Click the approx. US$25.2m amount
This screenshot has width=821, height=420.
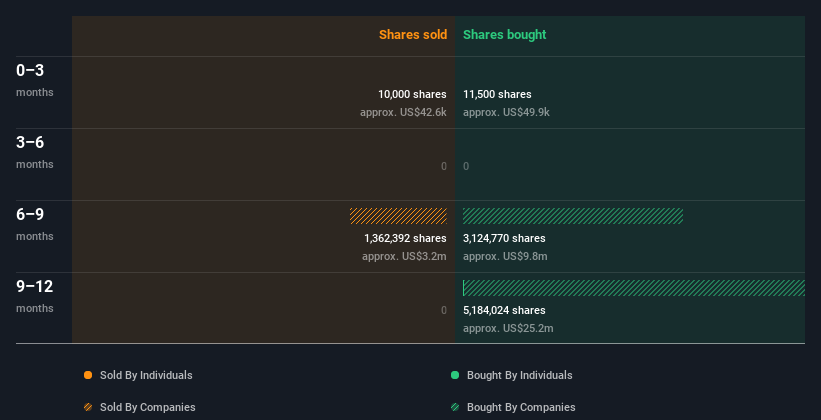coord(508,328)
